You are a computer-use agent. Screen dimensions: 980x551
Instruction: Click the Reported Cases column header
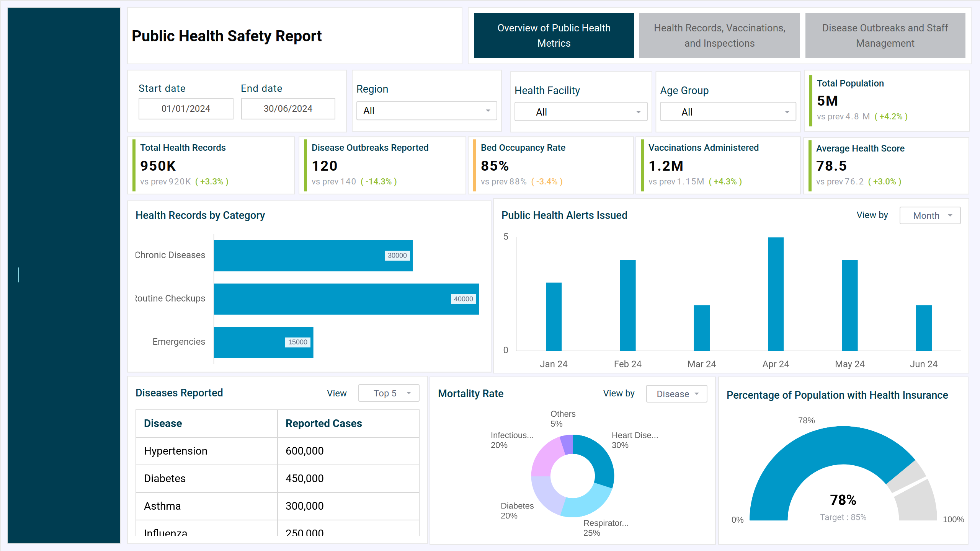coord(348,424)
